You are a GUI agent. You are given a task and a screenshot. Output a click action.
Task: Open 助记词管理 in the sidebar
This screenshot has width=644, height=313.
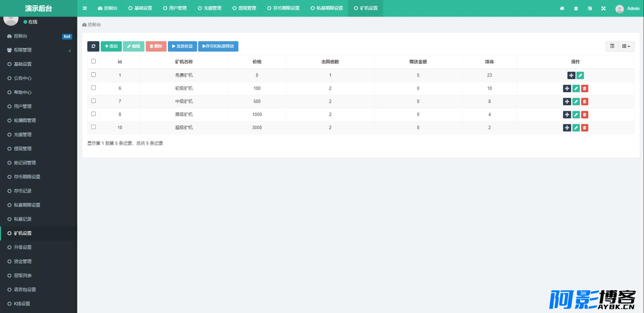(x=38, y=163)
